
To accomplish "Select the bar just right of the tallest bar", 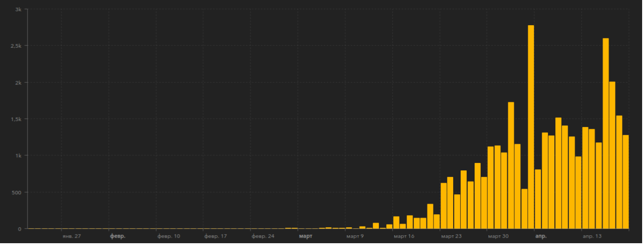I will tap(538, 199).
